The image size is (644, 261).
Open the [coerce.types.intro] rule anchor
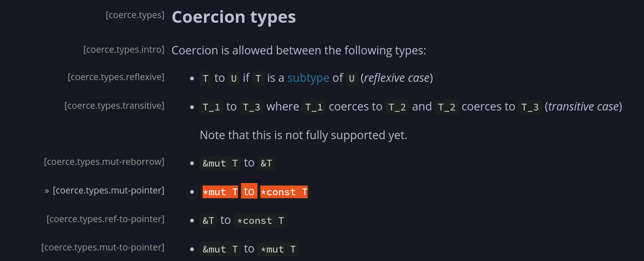[x=124, y=50]
